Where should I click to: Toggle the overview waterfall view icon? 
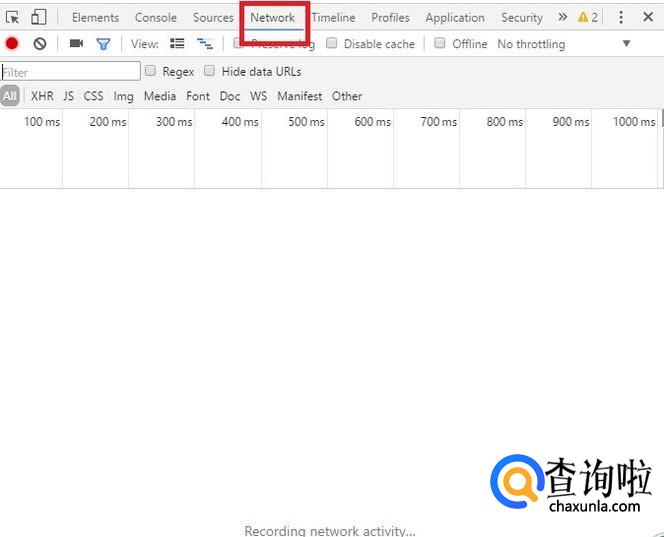click(x=205, y=43)
